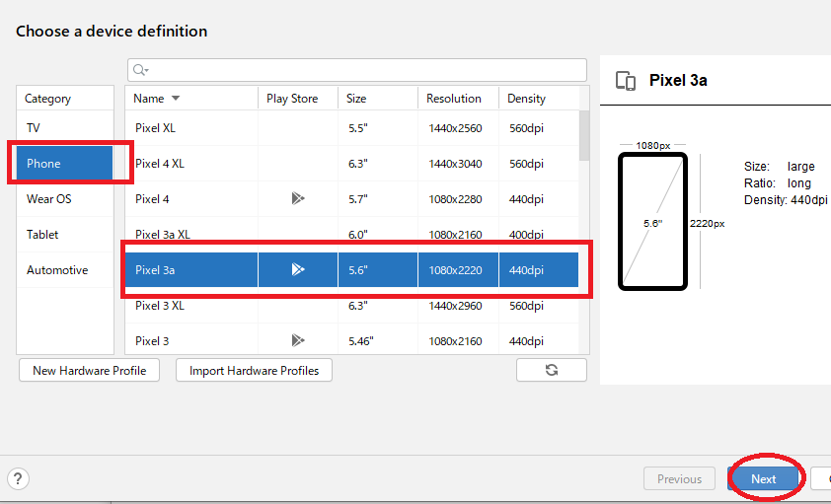Click the 1080x2220 resolution cell
This screenshot has width=831, height=504.
point(455,270)
